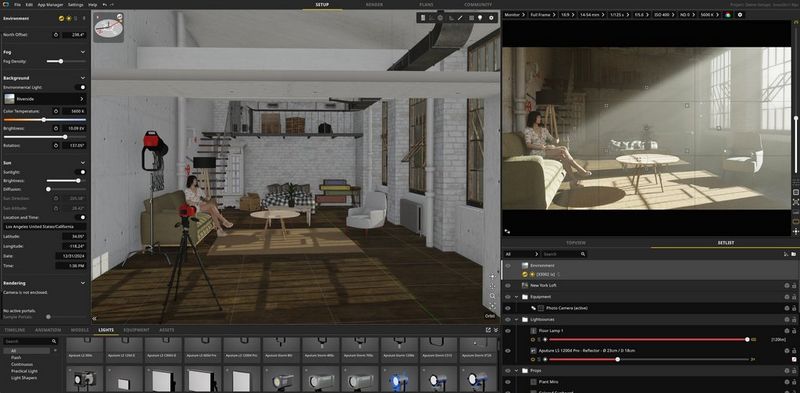
Task: Open the 5600 K white balance dropdown
Action: (709, 15)
